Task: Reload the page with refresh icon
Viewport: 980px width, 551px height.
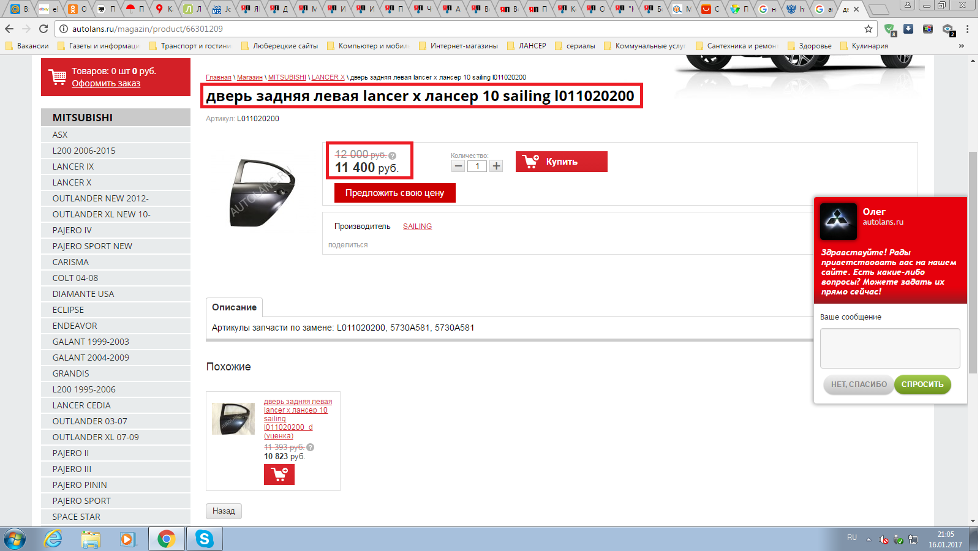Action: 43,29
